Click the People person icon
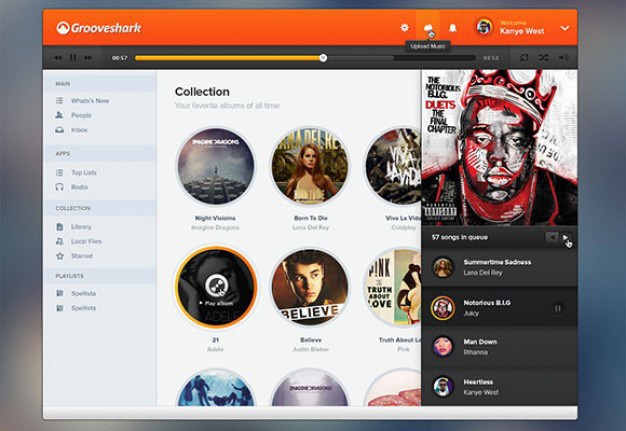The height and width of the screenshot is (431, 626). 59,115
